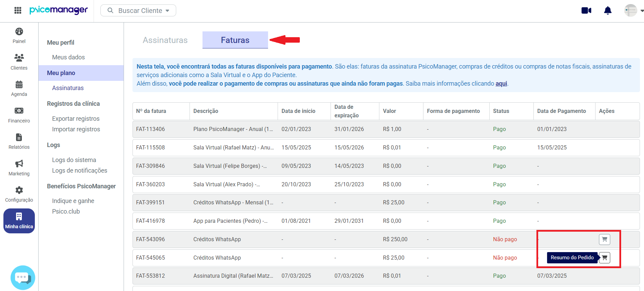The height and width of the screenshot is (291, 644).
Task: Select invoice number FAT-399151
Action: [150, 203]
